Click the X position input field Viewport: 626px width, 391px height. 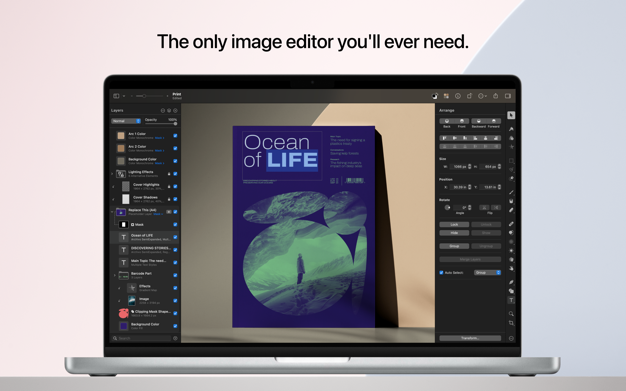(458, 187)
